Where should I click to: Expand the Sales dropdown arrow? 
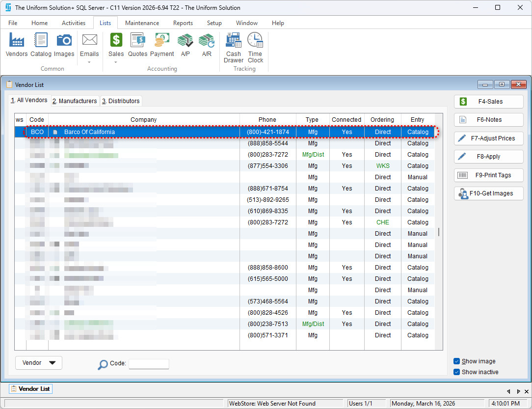point(116,62)
